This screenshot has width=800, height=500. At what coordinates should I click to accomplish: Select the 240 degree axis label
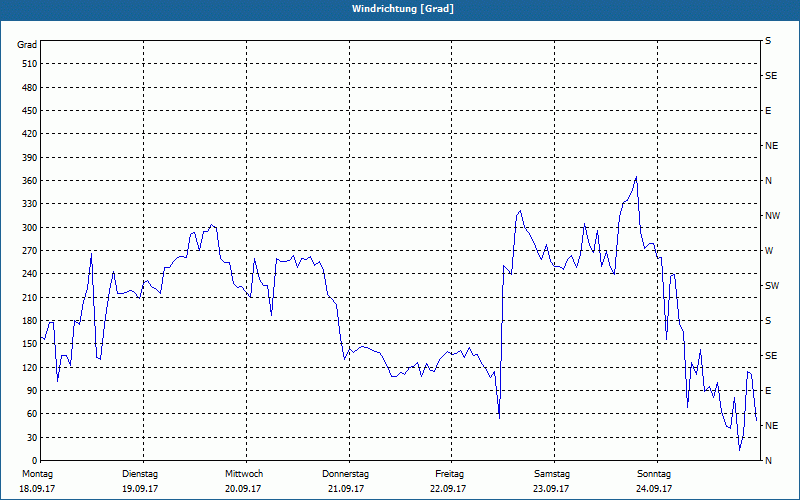pos(30,273)
